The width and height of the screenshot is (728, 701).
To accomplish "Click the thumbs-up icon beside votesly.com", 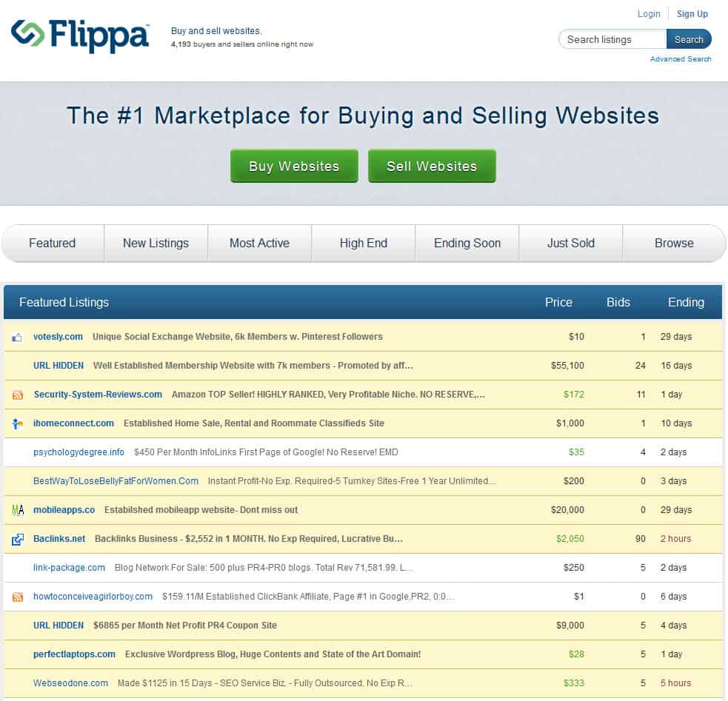I will [17, 338].
